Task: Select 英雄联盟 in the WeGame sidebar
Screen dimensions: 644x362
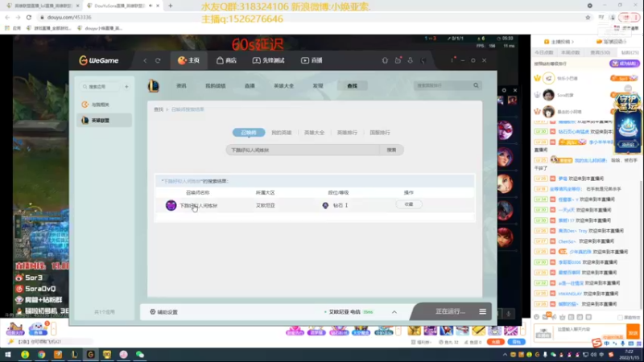Action: 104,120
